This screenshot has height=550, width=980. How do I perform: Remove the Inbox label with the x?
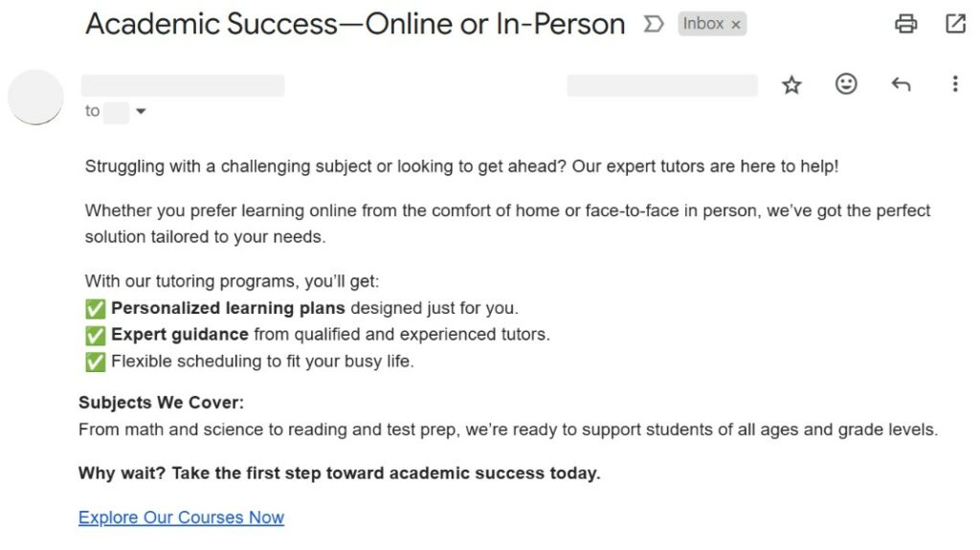point(736,24)
